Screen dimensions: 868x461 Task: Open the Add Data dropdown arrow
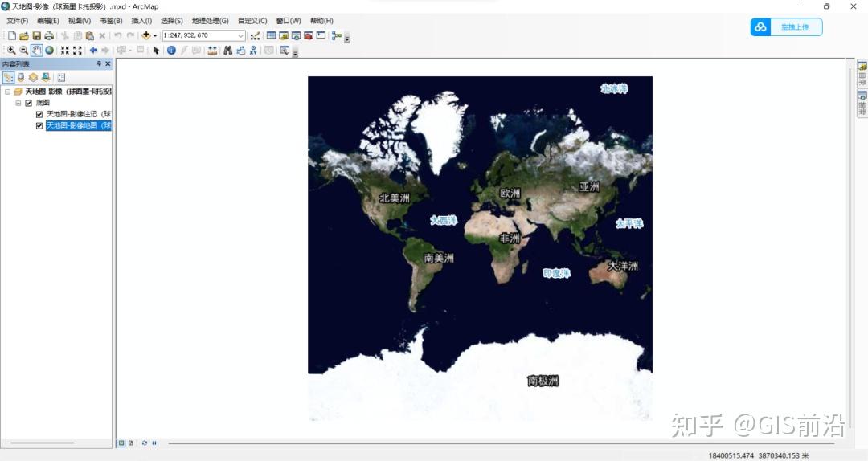155,36
